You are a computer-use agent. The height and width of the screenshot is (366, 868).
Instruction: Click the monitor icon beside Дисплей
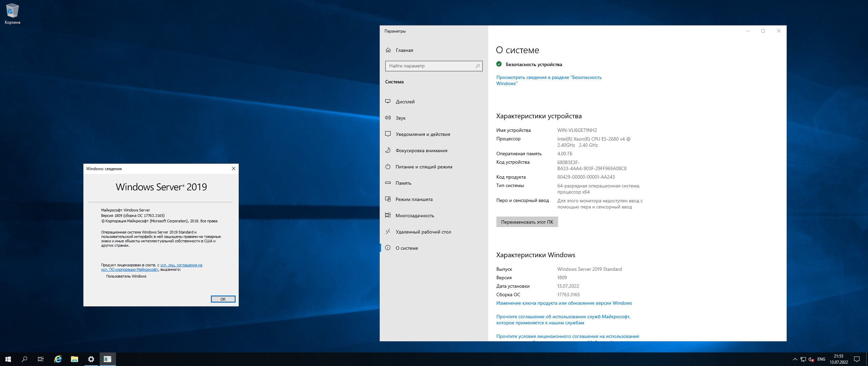pos(388,101)
